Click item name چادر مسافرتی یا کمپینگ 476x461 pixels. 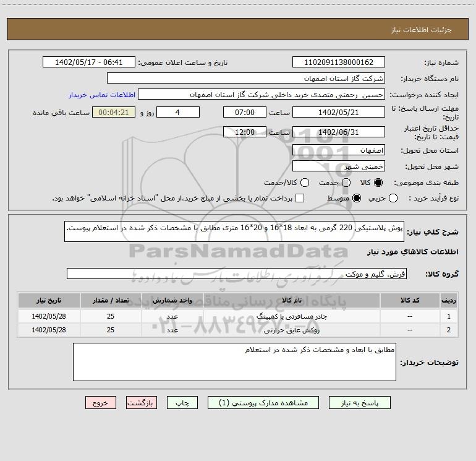[x=291, y=316]
